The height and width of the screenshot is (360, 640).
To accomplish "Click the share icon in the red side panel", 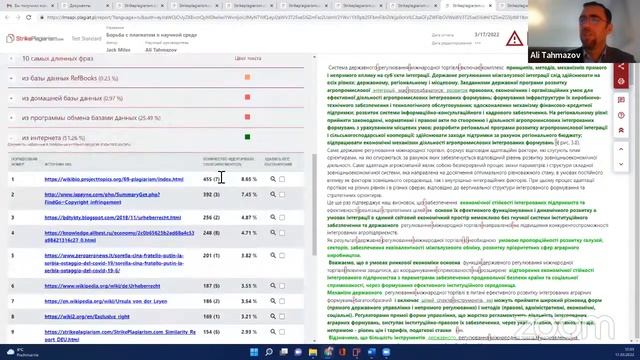I will tap(621, 67).
